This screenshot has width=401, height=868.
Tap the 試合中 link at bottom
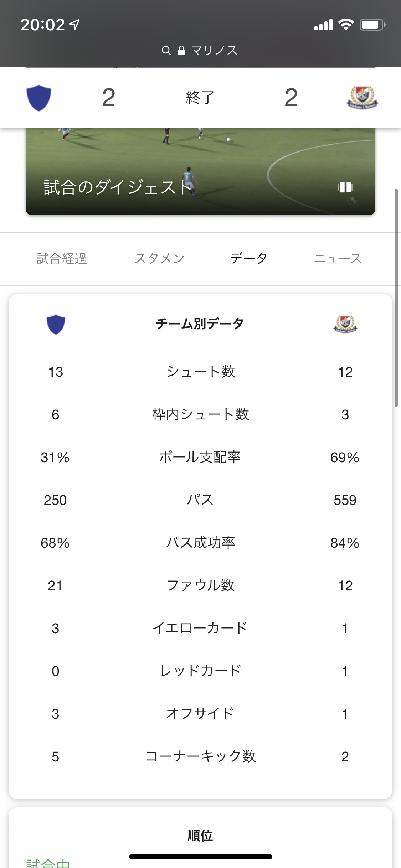[48, 864]
